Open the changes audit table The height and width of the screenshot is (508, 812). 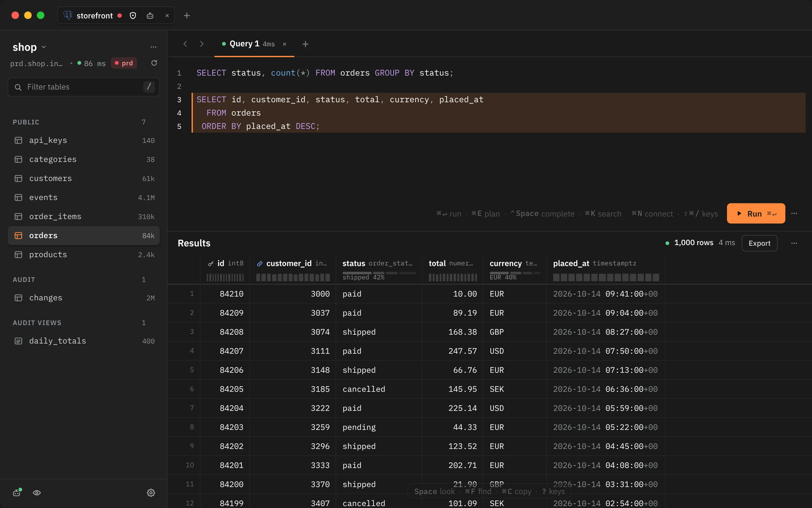(83, 298)
